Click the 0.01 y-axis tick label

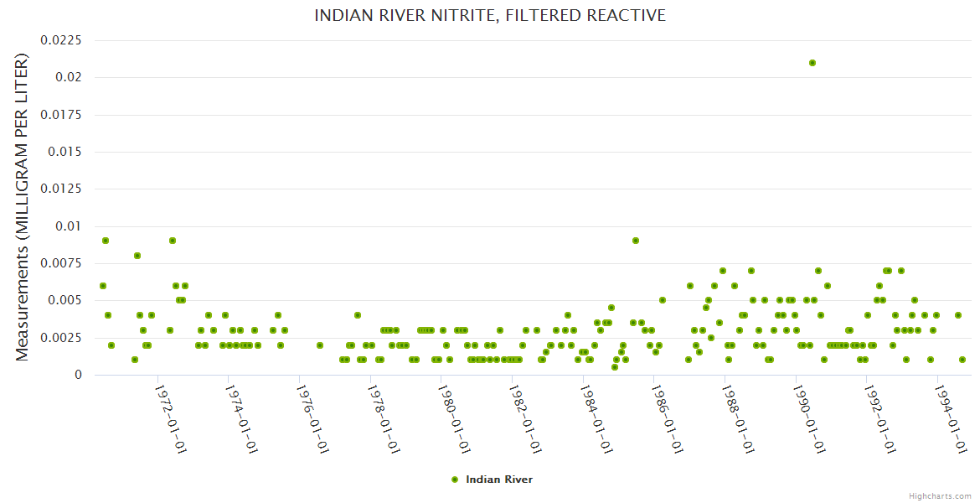(68, 226)
